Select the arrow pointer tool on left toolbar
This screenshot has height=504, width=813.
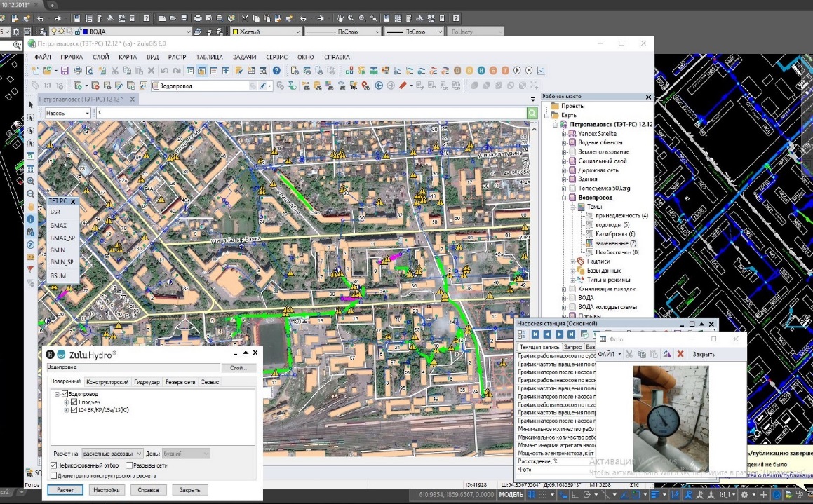[30, 105]
